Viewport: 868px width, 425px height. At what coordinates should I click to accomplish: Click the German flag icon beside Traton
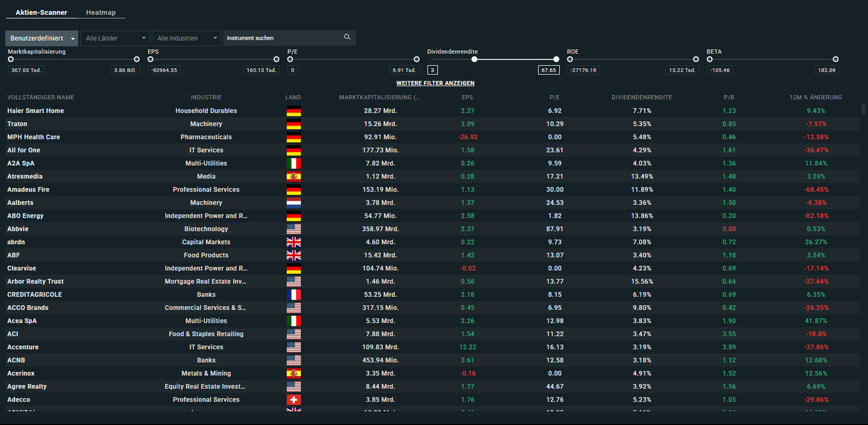[x=294, y=124]
